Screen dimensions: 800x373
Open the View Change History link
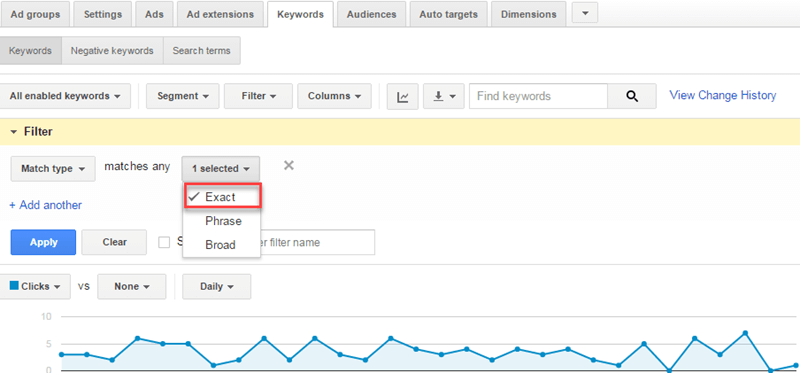tap(722, 95)
